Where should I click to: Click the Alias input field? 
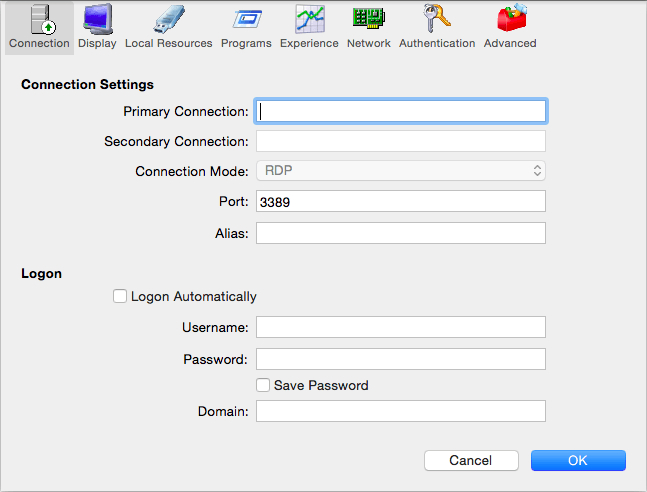(401, 233)
